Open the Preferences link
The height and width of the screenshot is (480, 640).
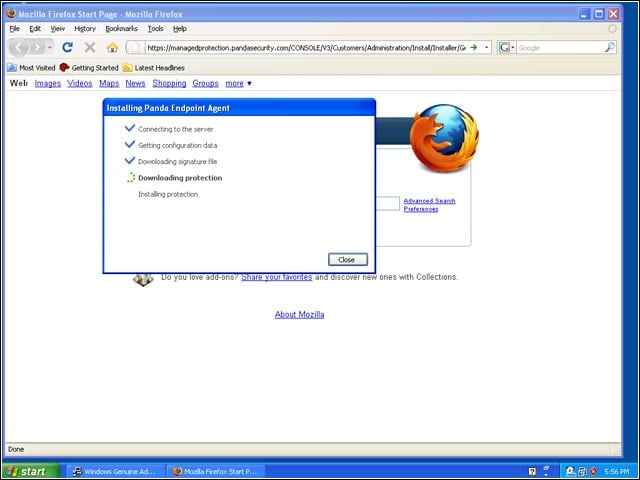pyautogui.click(x=421, y=209)
